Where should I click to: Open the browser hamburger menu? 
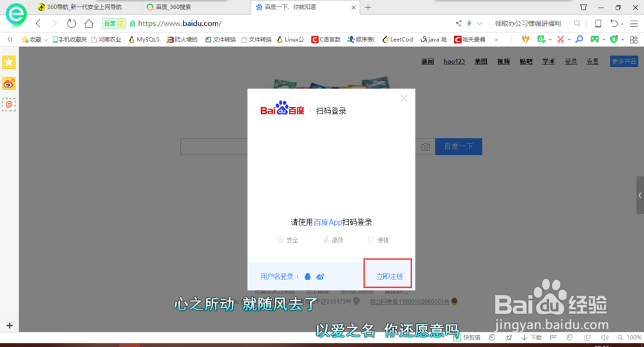634,23
